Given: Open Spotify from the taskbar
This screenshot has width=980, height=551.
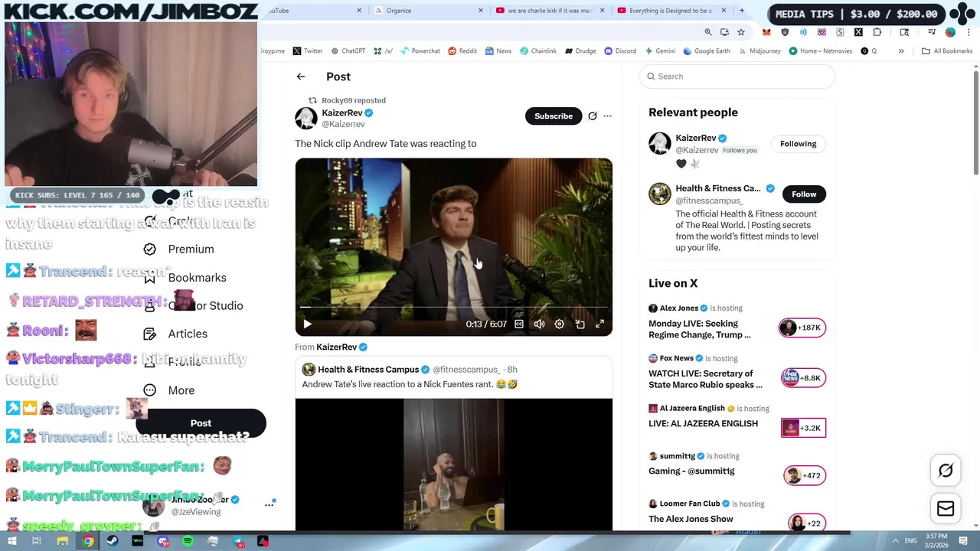Looking at the screenshot, I should point(188,541).
